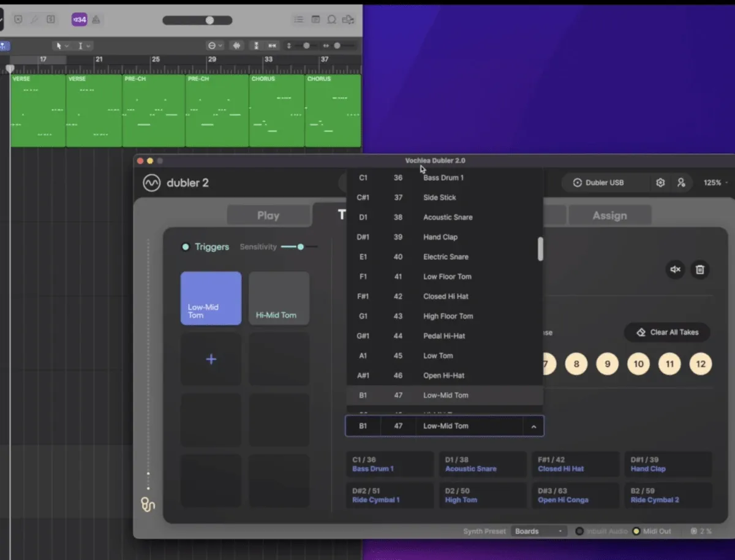Click the pencil icon in Logic toolbar
Viewport: 735px width, 560px height.
pyautogui.click(x=34, y=20)
